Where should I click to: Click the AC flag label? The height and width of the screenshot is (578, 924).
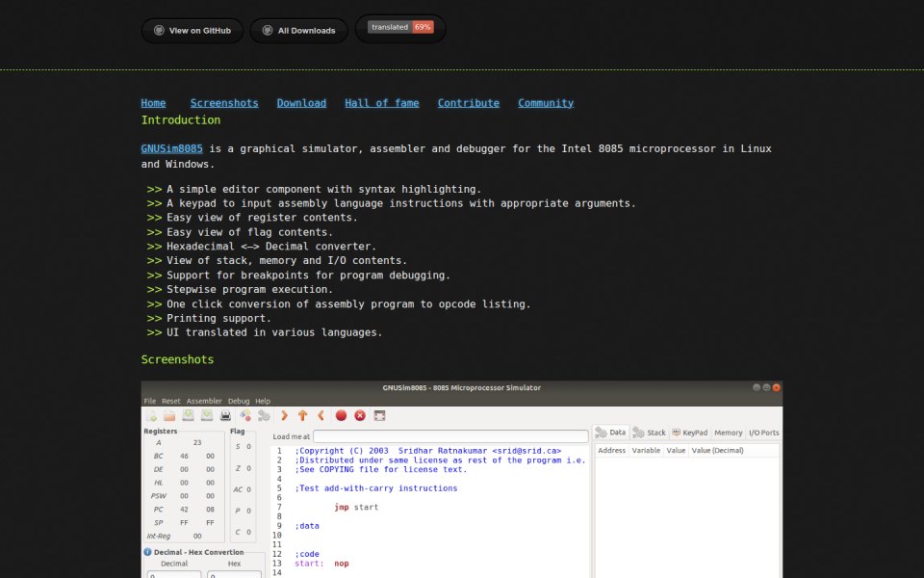tap(238, 489)
